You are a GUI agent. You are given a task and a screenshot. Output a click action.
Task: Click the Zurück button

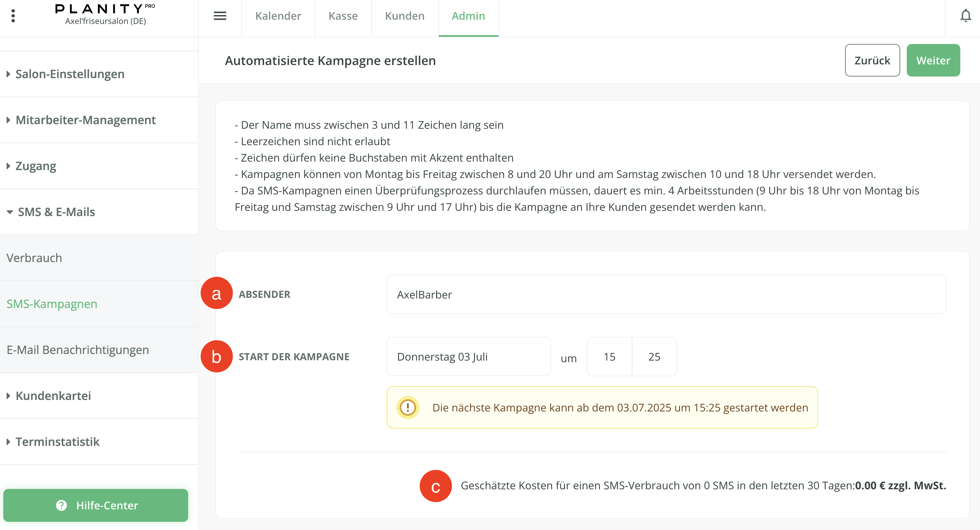[x=872, y=60]
